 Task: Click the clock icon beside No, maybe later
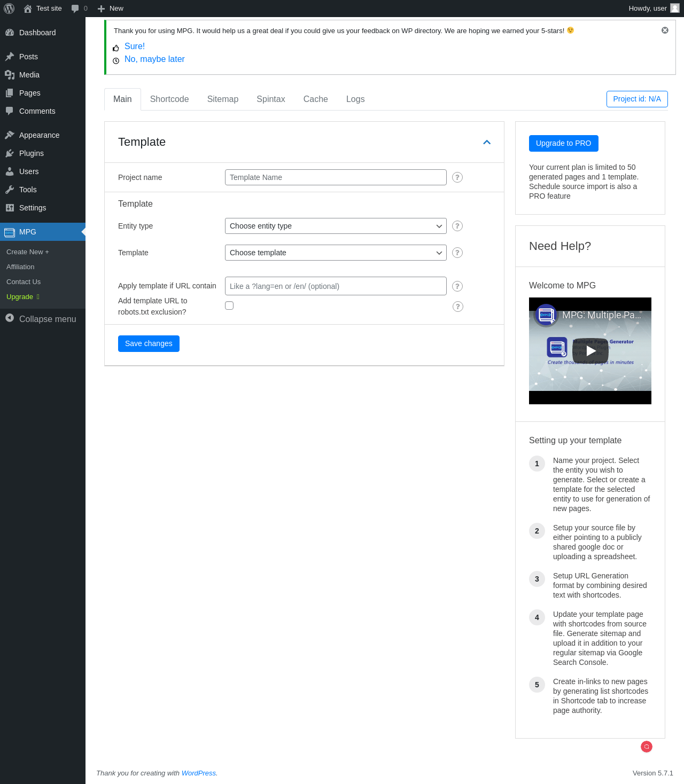click(116, 61)
